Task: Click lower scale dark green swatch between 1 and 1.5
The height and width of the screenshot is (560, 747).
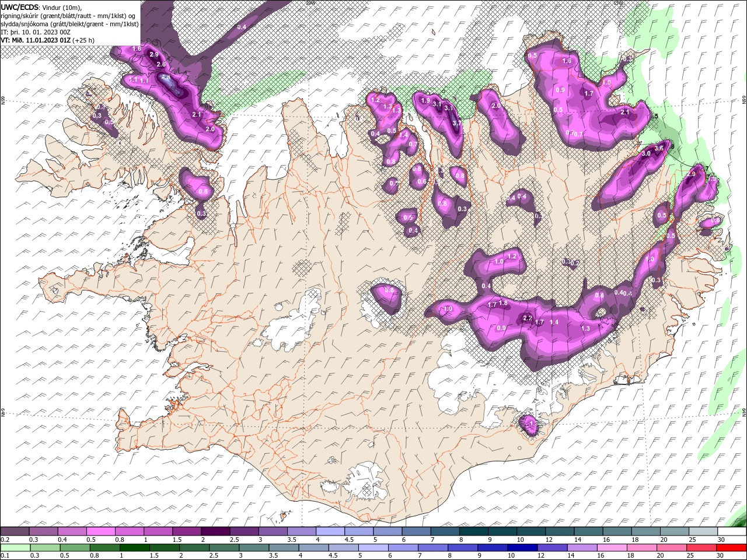Action: tap(134, 548)
